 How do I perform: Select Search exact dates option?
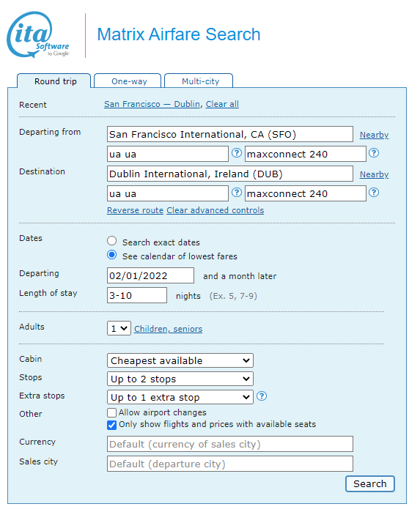coord(112,241)
